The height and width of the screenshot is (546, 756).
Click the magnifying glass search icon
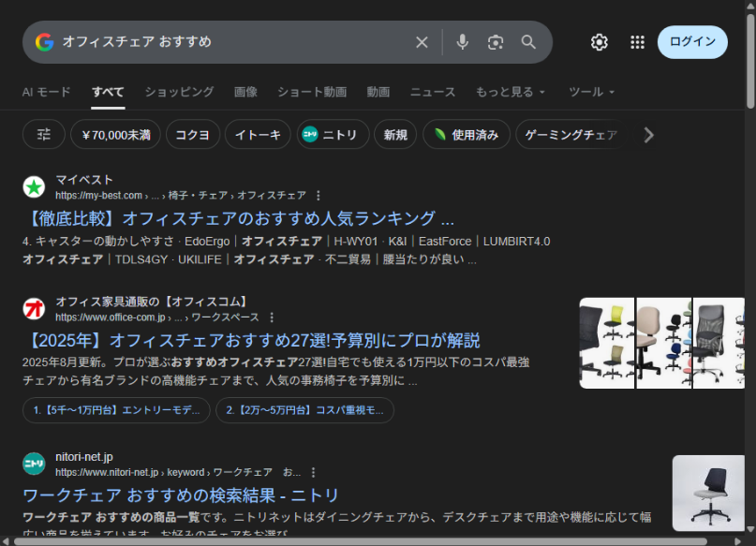click(x=528, y=42)
